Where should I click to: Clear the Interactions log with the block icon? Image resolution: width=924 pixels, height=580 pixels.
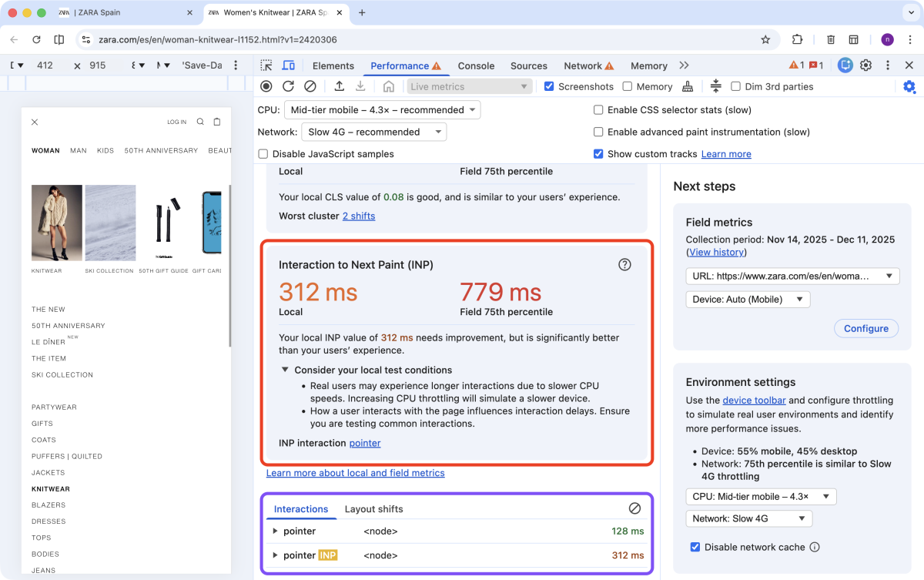coord(634,508)
